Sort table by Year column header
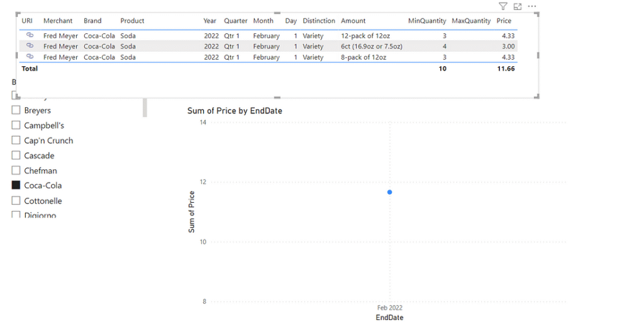 point(210,21)
